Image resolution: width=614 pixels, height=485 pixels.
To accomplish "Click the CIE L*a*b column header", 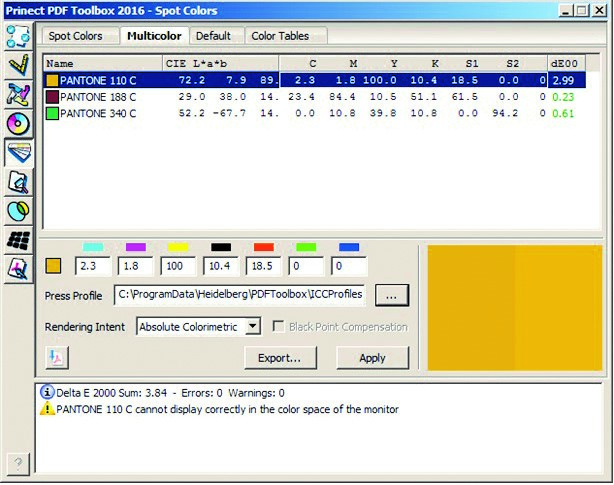I will [220, 63].
